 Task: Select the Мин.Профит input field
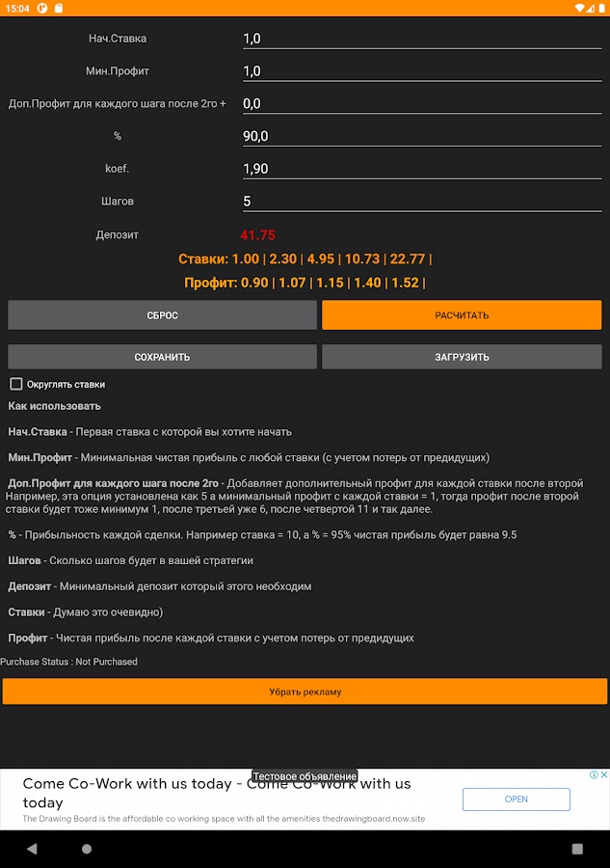[421, 71]
